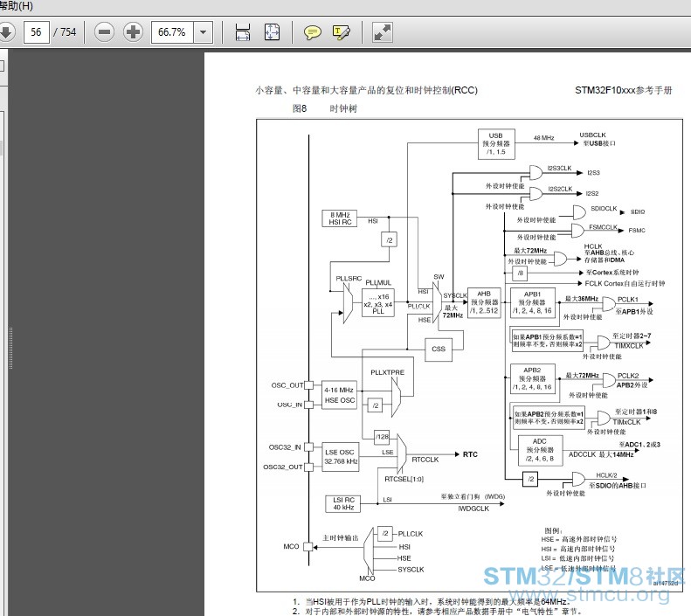Enter read mode with expand arrows icon
Screen dimensions: 691x616
pos(382,32)
